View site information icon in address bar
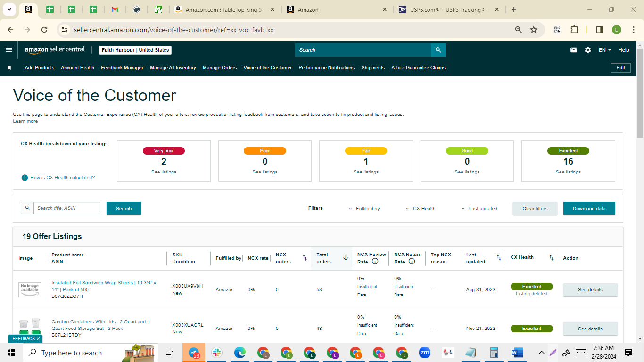This screenshot has height=362, width=644. pyautogui.click(x=65, y=30)
